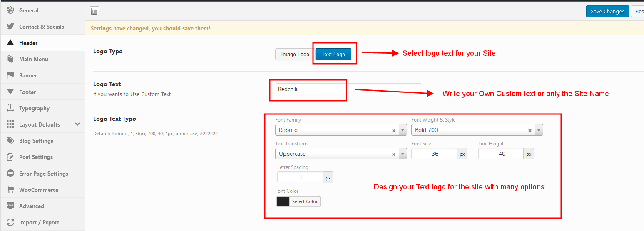Image resolution: width=644 pixels, height=231 pixels.
Task: Click the cart icon beside WooCommerce
Action: (10, 190)
